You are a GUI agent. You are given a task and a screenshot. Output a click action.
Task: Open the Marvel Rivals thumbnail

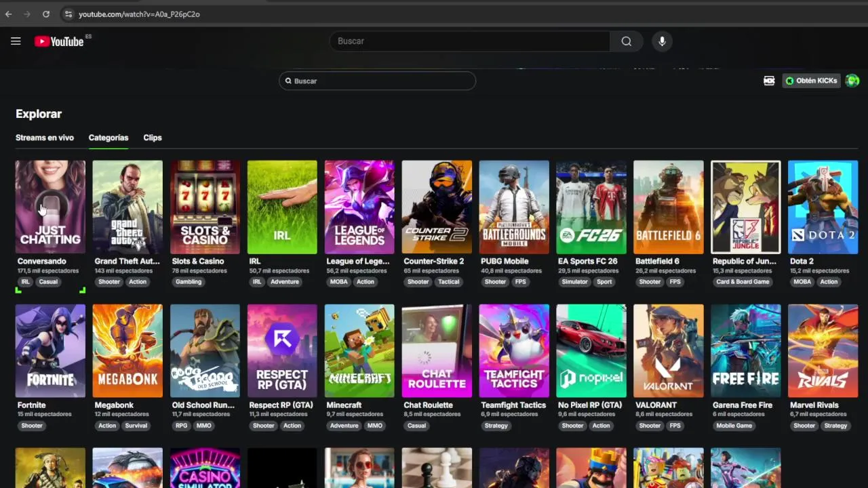823,350
